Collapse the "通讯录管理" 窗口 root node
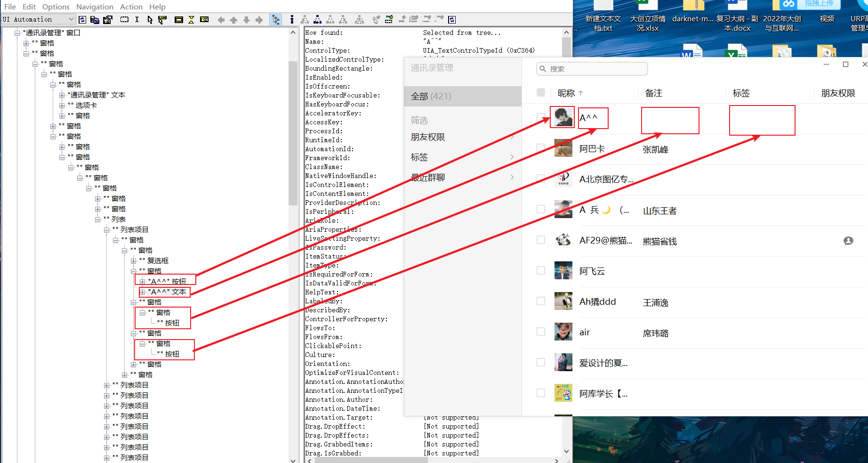Screen dimensions: 868x463 17,32
